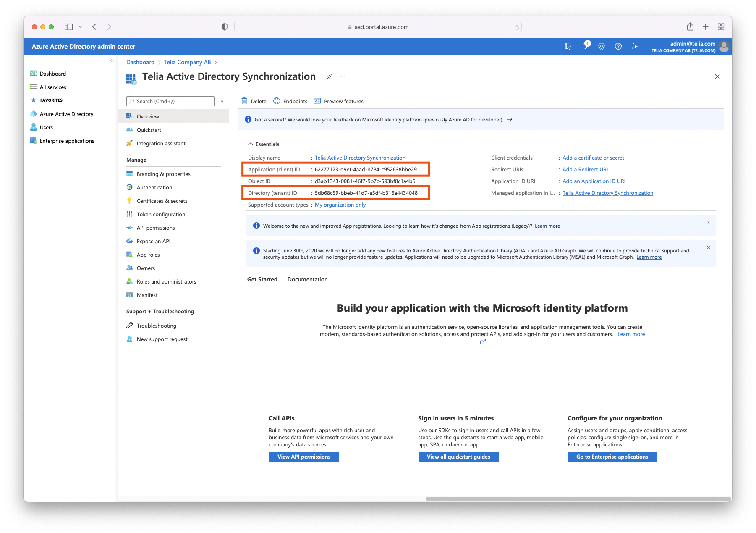Click Add a certificate or secret
Screen dimensions: 756x533
pyautogui.click(x=593, y=158)
